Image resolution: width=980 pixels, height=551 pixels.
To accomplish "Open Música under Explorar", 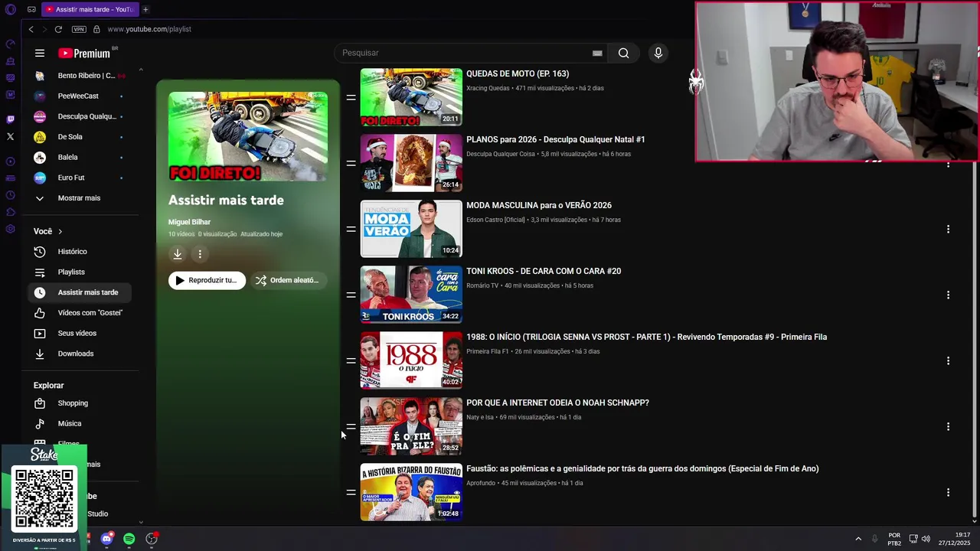I will [x=79, y=423].
